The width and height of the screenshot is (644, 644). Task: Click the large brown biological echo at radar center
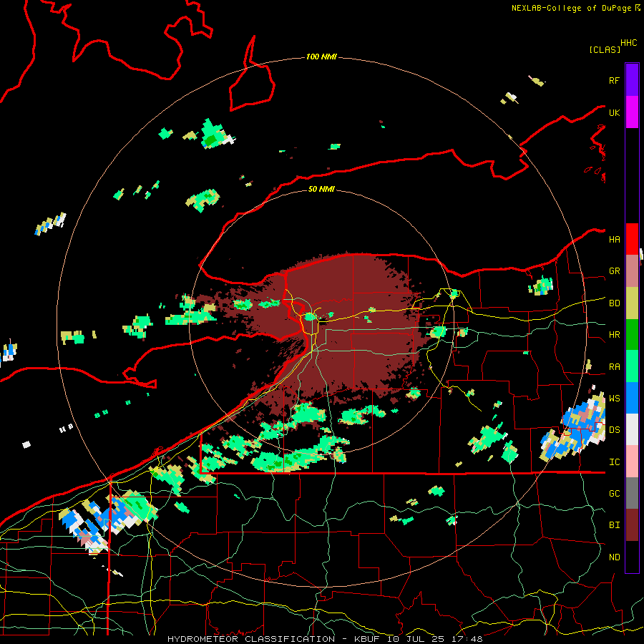pyautogui.click(x=345, y=324)
